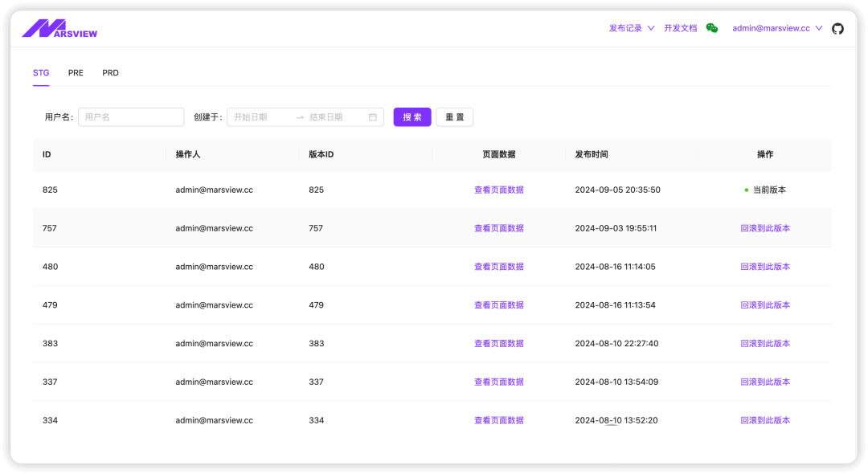Image resolution: width=868 pixels, height=474 pixels.
Task: Open the 开发文档 link
Action: (x=680, y=28)
